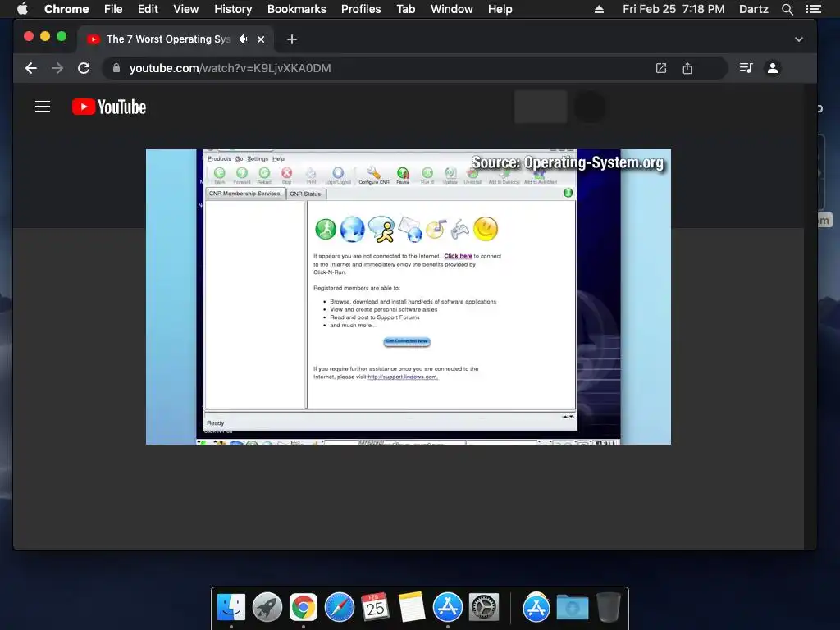Open the Downloads folder in Dock
This screenshot has width=840, height=630.
572,607
